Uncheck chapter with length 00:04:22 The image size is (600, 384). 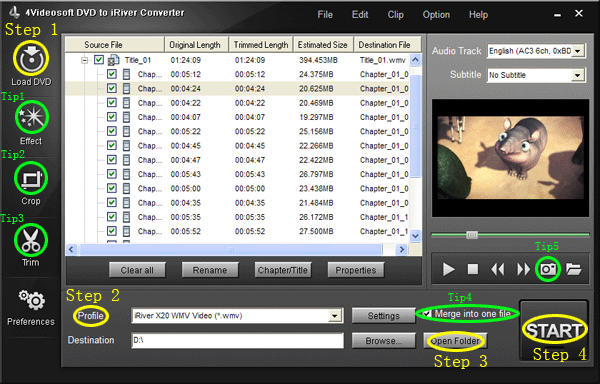112,103
